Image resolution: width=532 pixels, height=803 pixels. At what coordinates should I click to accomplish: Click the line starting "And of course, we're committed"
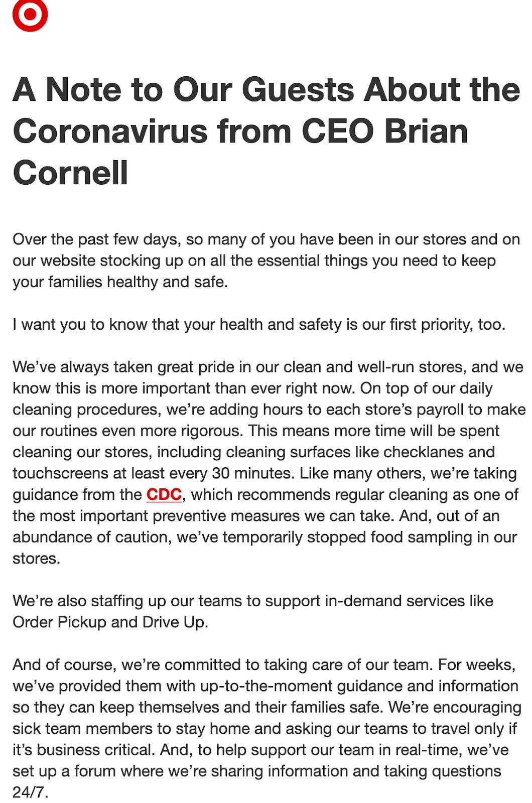point(264,665)
